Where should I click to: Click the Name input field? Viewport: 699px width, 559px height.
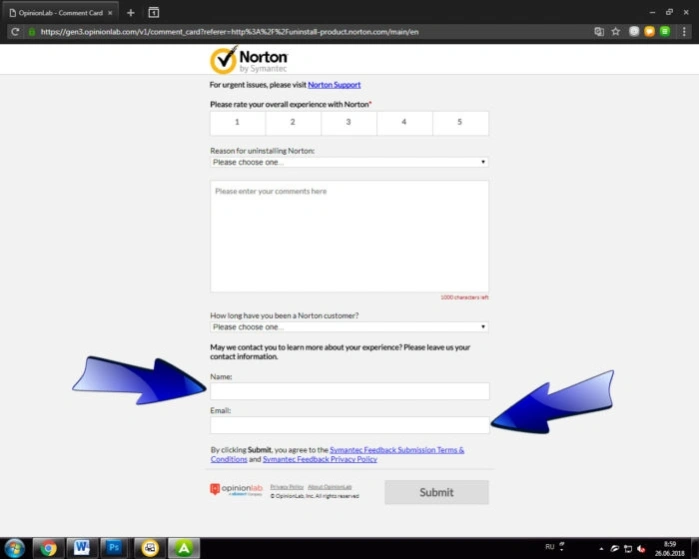tap(350, 391)
